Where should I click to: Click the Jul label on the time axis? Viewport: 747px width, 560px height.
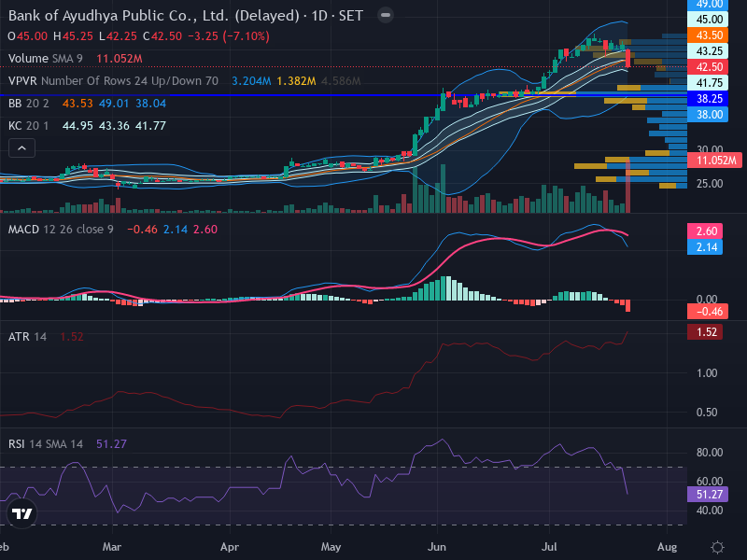pos(549,547)
